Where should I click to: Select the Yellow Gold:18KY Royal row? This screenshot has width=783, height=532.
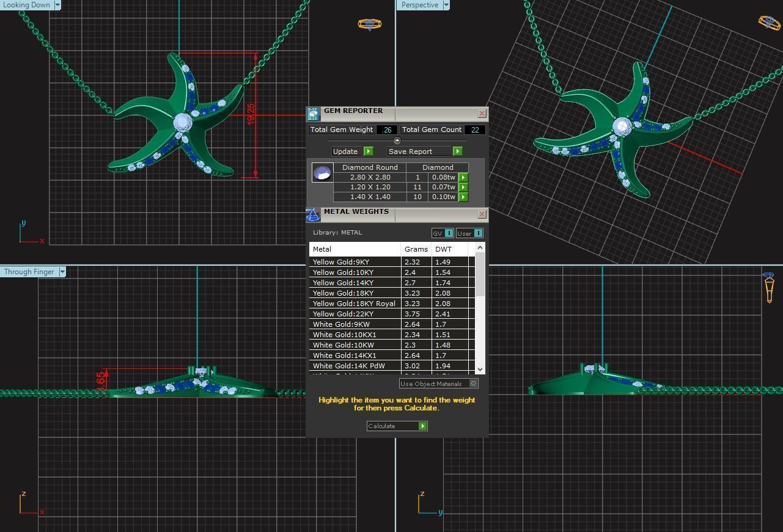[392, 304]
